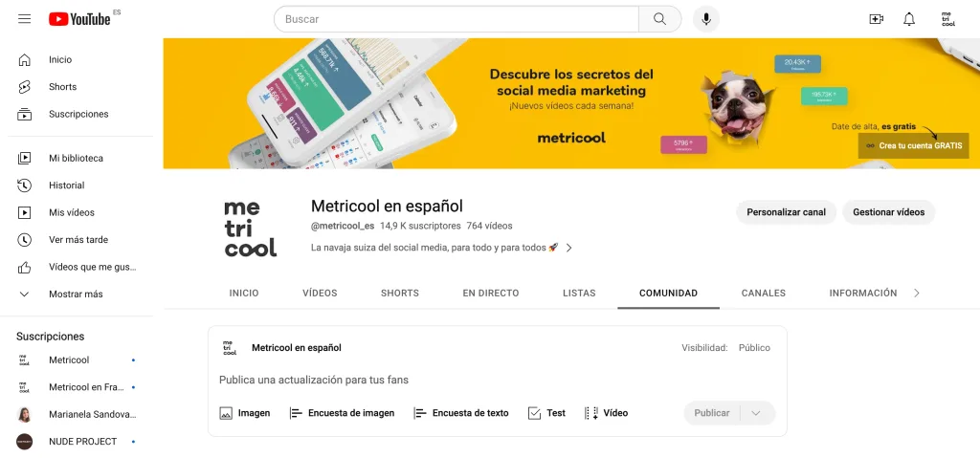Open the Publicar dropdown arrow
The width and height of the screenshot is (980, 458).
pos(756,413)
